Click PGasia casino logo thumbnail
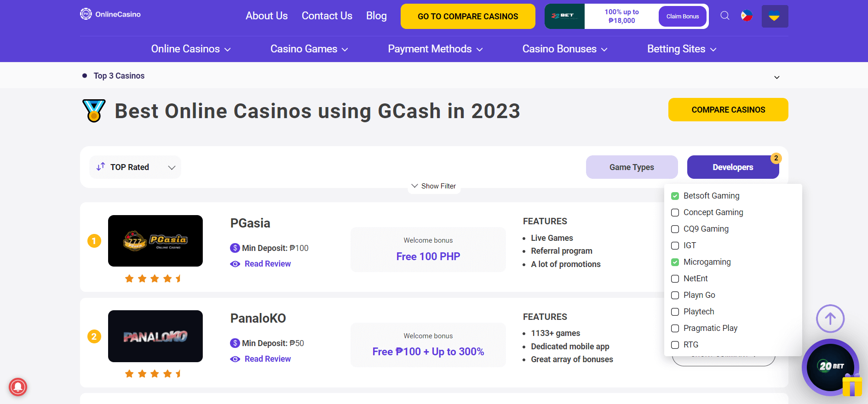Image resolution: width=868 pixels, height=404 pixels. [x=155, y=241]
